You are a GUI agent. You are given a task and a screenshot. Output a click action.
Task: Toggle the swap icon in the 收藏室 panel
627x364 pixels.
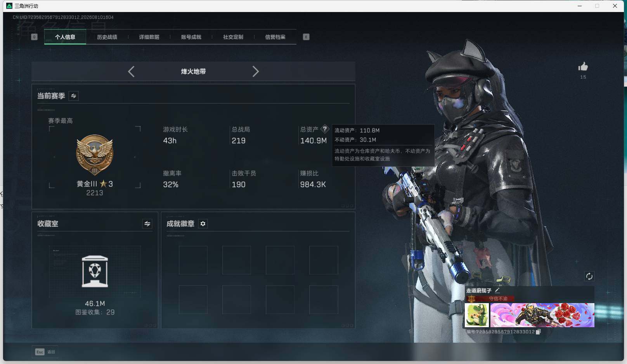point(147,224)
